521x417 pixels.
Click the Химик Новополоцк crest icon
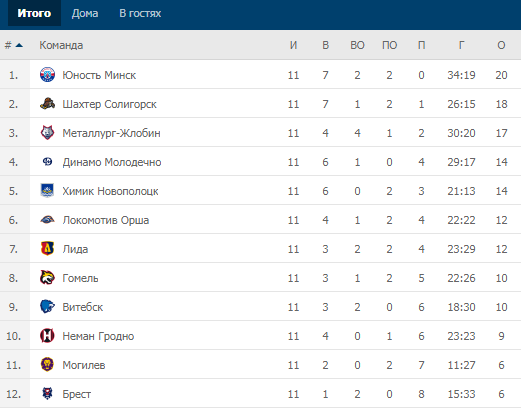(47, 191)
